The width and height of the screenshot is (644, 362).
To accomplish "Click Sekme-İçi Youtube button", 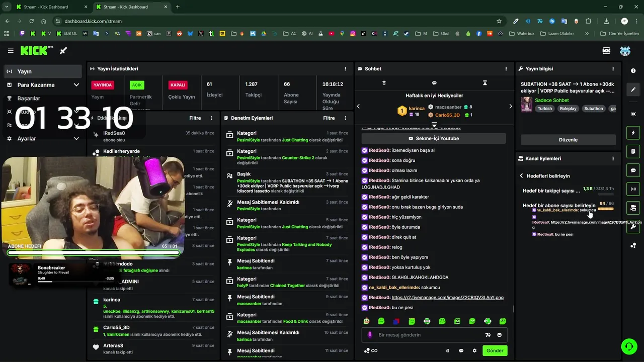I will 434,138.
